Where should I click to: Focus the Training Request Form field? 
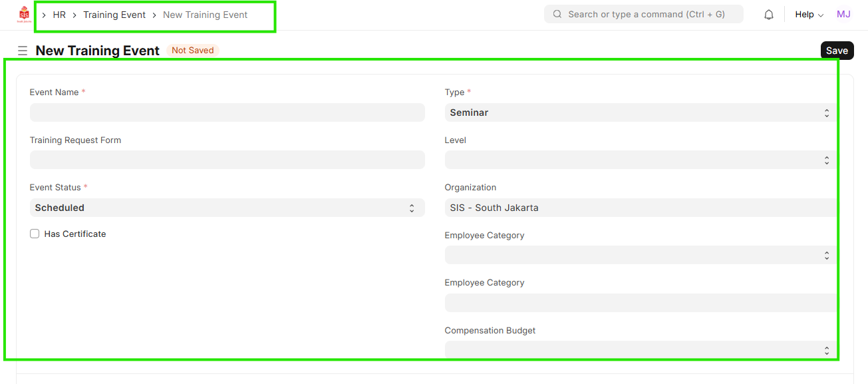[x=227, y=160]
